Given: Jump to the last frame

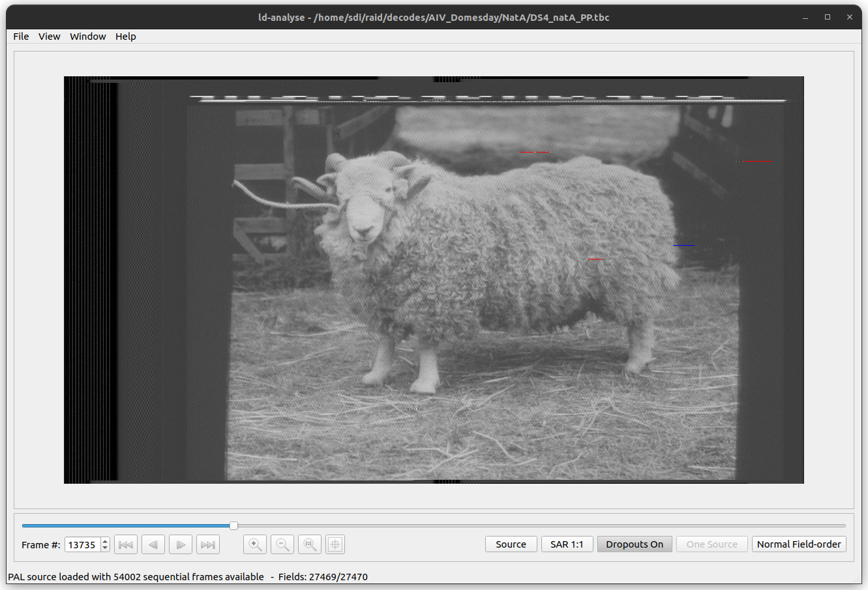Looking at the screenshot, I should point(208,544).
